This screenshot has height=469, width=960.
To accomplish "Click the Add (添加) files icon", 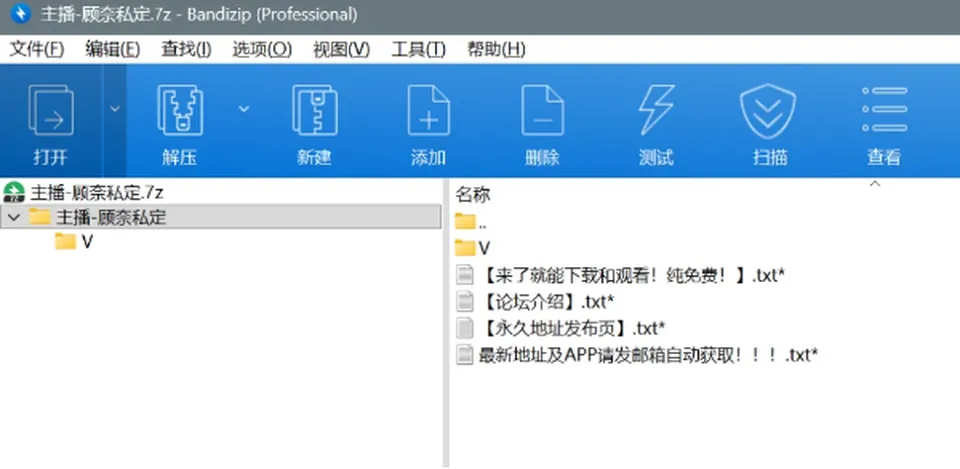I will (429, 110).
